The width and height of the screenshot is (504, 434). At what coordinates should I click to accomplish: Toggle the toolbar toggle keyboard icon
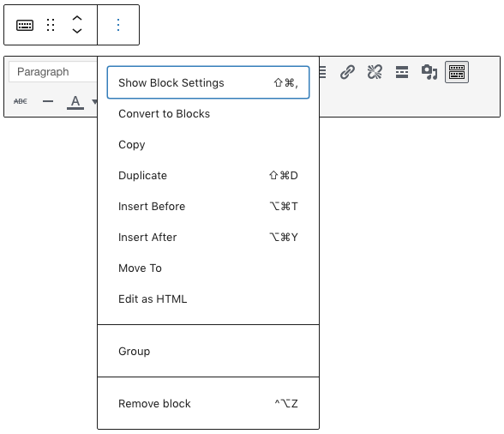point(457,72)
